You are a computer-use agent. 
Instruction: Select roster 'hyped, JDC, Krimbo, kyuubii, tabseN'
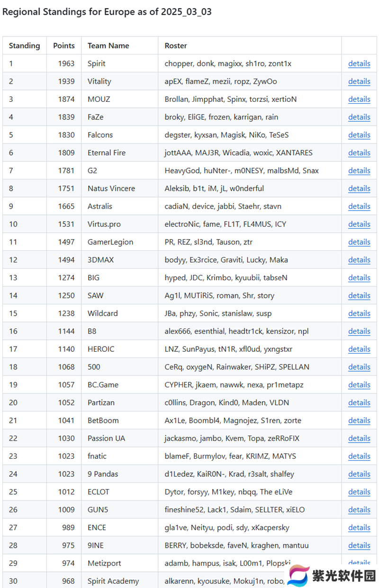[x=226, y=278]
